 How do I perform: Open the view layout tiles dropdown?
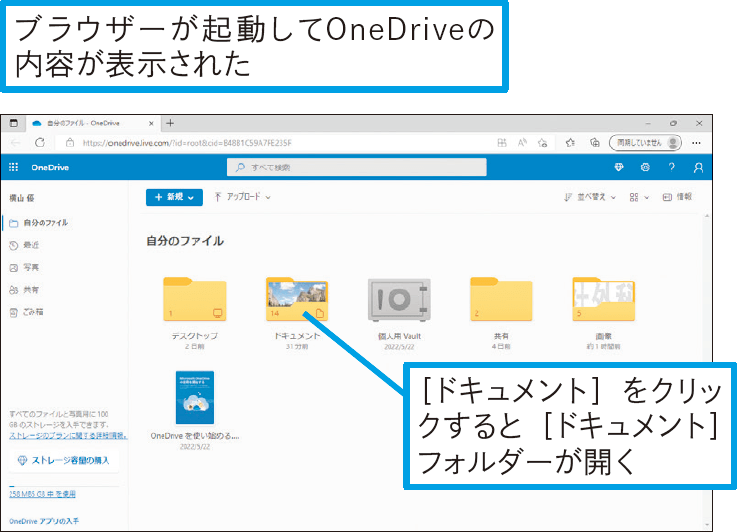point(639,197)
